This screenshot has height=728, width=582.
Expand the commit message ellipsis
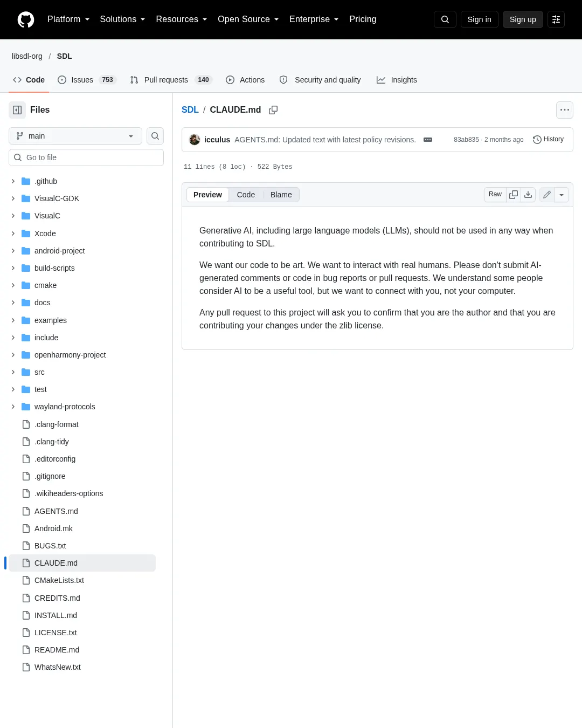428,140
